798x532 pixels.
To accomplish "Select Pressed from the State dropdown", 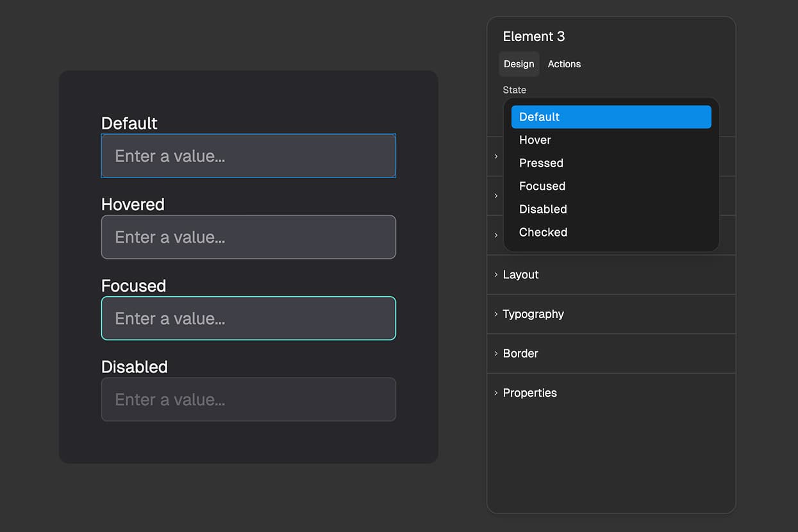I will point(541,163).
